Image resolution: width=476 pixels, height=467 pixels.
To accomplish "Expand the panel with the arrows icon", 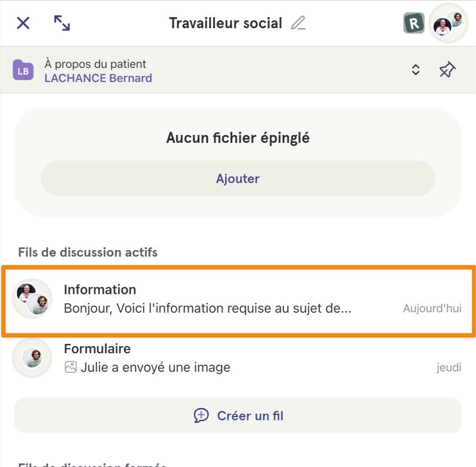I will pyautogui.click(x=62, y=23).
